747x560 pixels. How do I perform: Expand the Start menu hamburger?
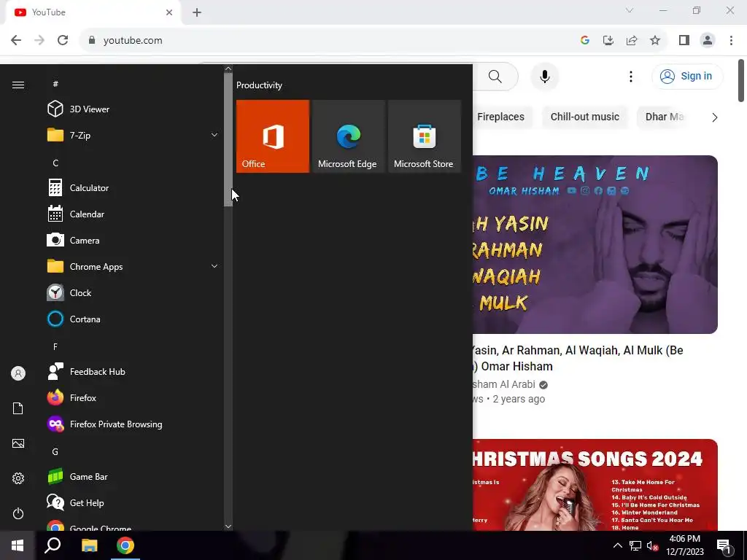(x=18, y=85)
